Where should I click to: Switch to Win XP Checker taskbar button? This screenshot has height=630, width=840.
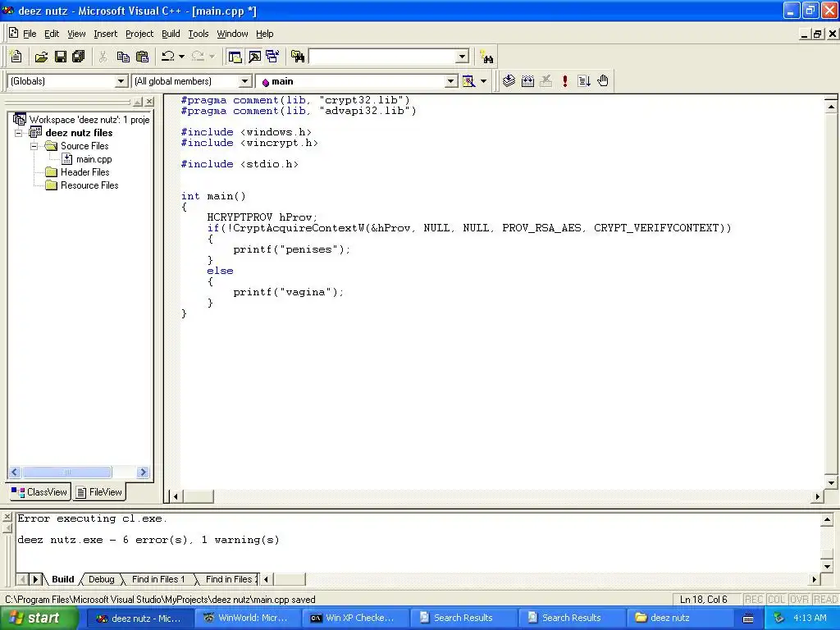356,619
